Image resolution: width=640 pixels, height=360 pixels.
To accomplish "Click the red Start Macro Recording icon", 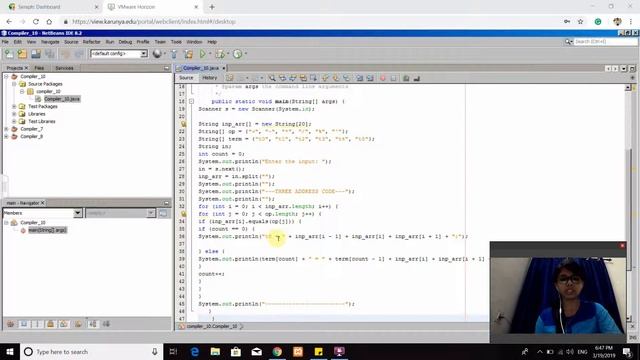I will (383, 78).
